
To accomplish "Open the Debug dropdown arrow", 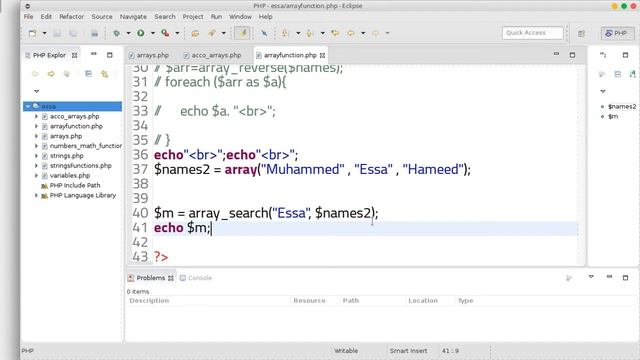I will (x=128, y=33).
